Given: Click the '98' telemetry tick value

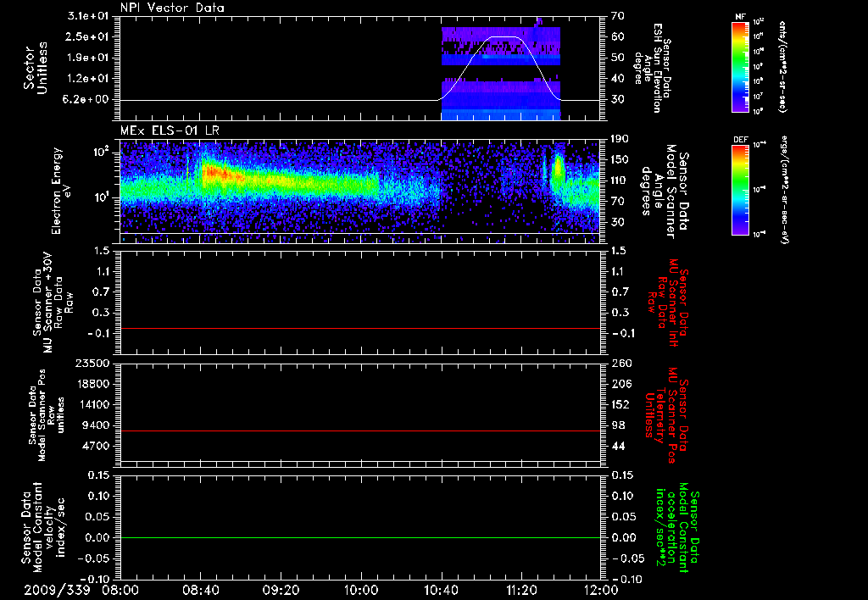Looking at the screenshot, I should click(618, 425).
